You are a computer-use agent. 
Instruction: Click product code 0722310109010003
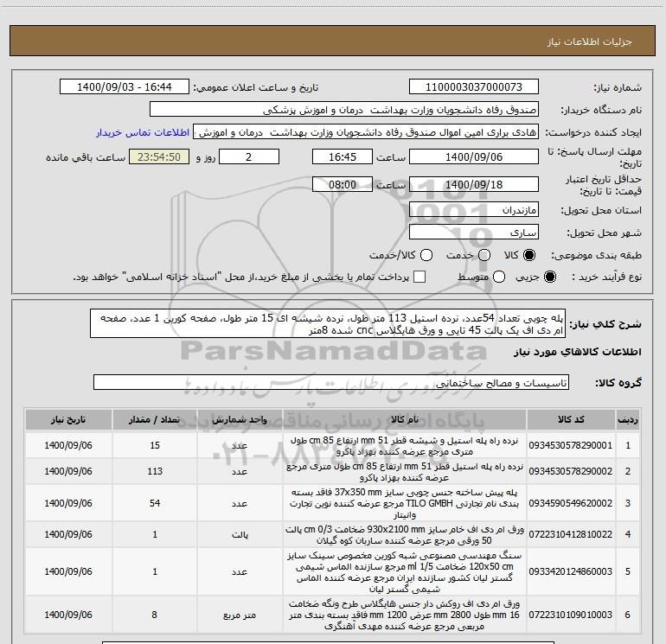(571, 615)
